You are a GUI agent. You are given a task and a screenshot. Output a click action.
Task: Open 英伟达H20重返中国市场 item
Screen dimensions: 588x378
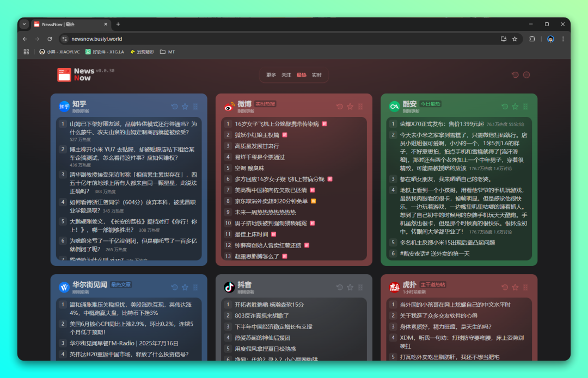[129, 354]
